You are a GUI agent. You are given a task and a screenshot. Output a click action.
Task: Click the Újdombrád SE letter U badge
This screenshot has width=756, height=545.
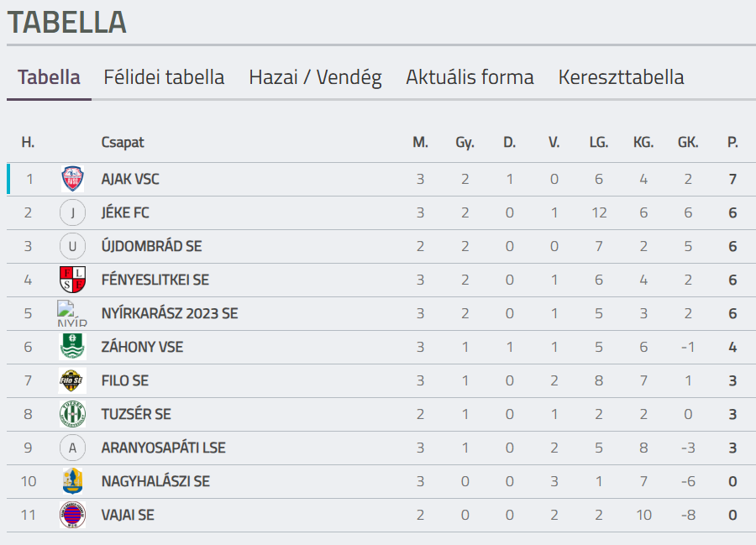(72, 246)
